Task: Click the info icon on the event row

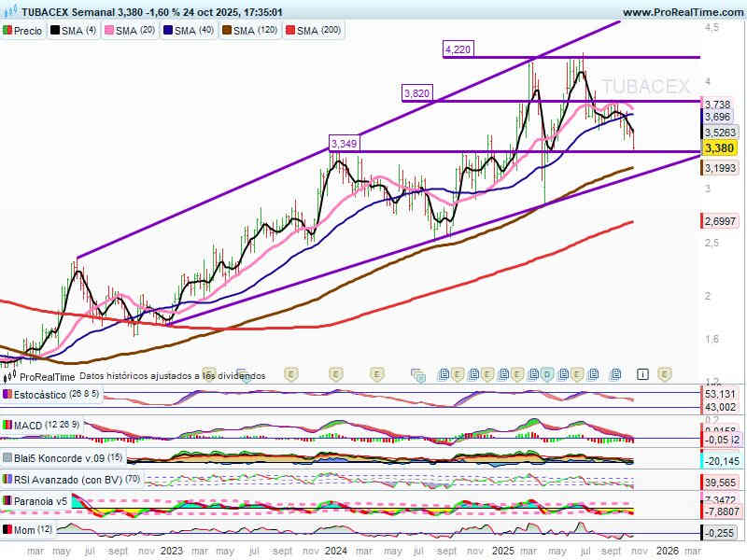Action: [x=643, y=373]
